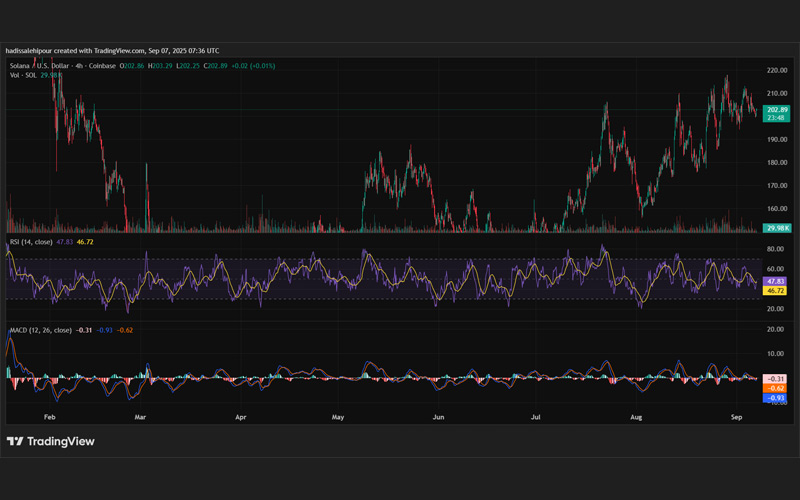Image resolution: width=800 pixels, height=500 pixels.
Task: Click the purple 47.83 tag on RSI axis
Action: [775, 281]
